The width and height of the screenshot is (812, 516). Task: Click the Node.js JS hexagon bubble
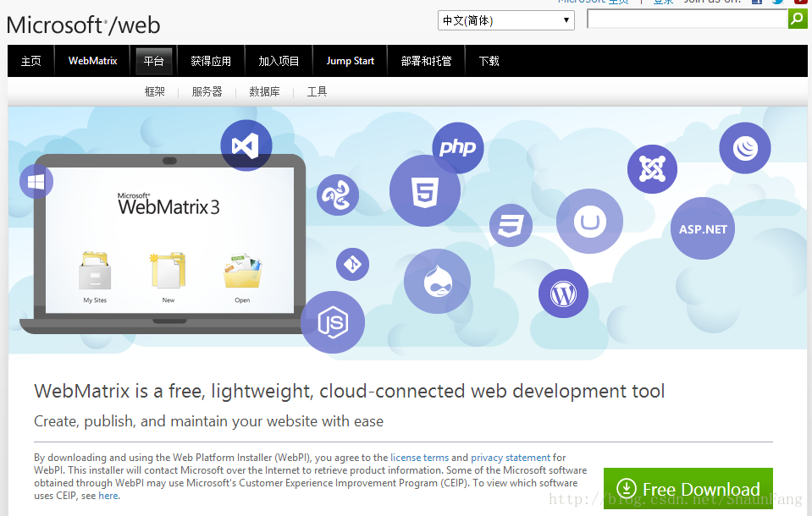click(x=333, y=322)
